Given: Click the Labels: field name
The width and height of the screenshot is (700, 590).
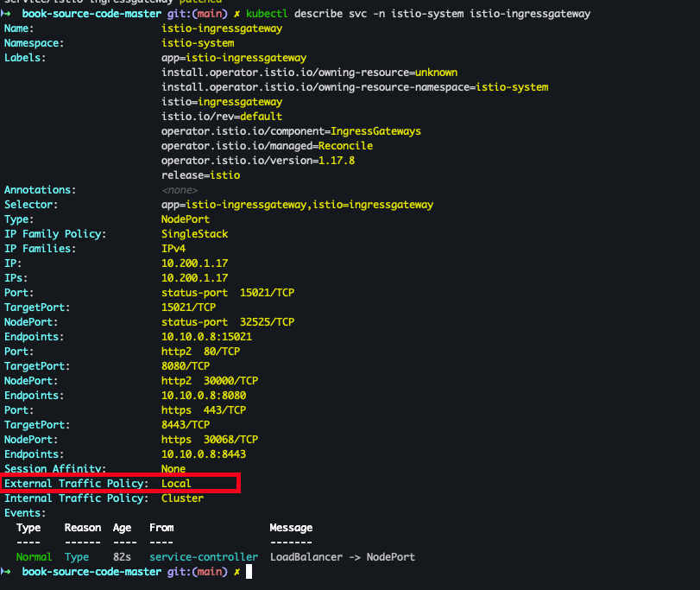Looking at the screenshot, I should tap(25, 58).
